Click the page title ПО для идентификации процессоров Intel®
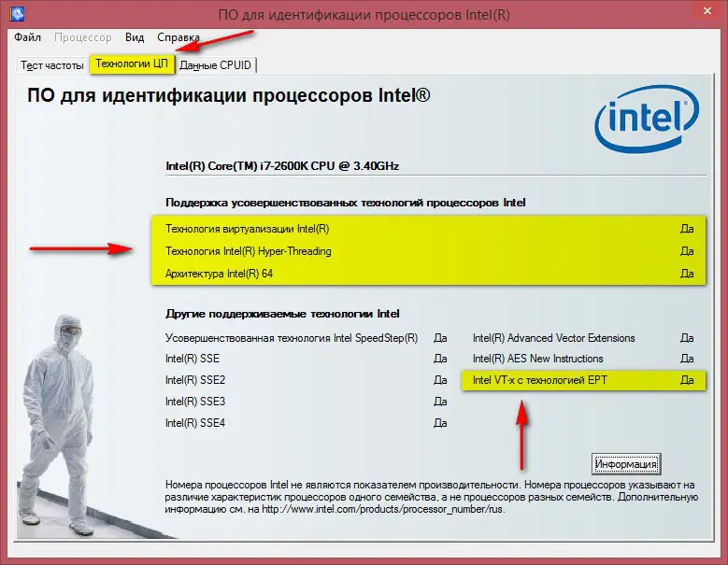 (228, 95)
